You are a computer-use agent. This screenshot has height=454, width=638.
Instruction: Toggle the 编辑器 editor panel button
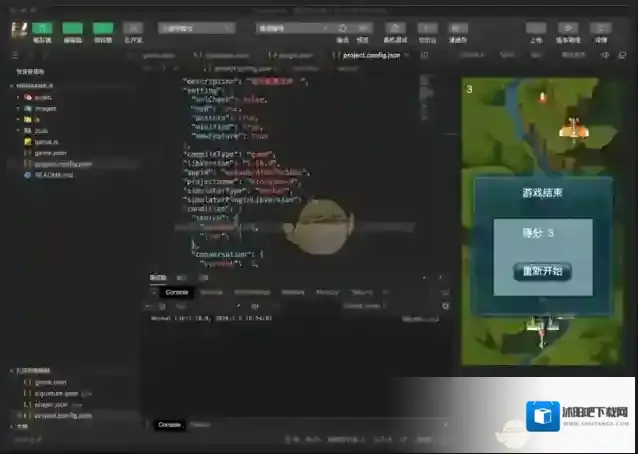point(73,29)
